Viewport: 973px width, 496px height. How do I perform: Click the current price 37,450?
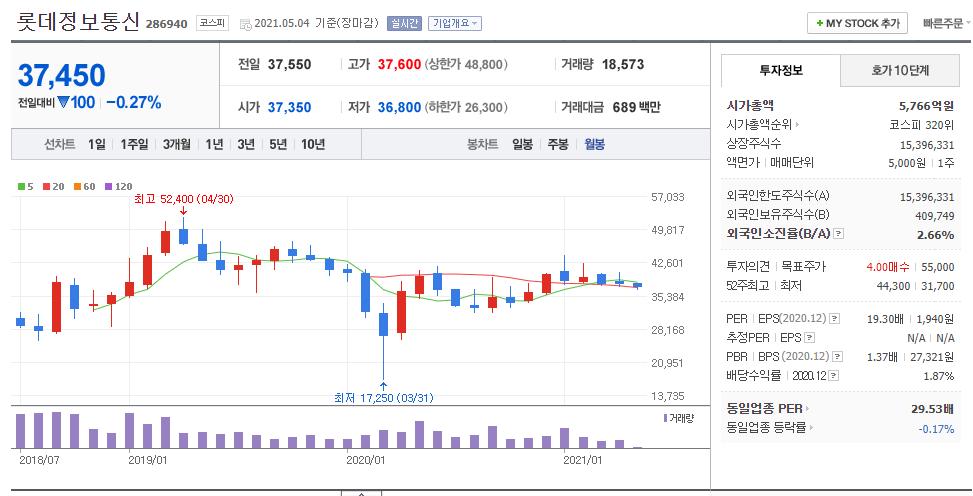point(61,76)
